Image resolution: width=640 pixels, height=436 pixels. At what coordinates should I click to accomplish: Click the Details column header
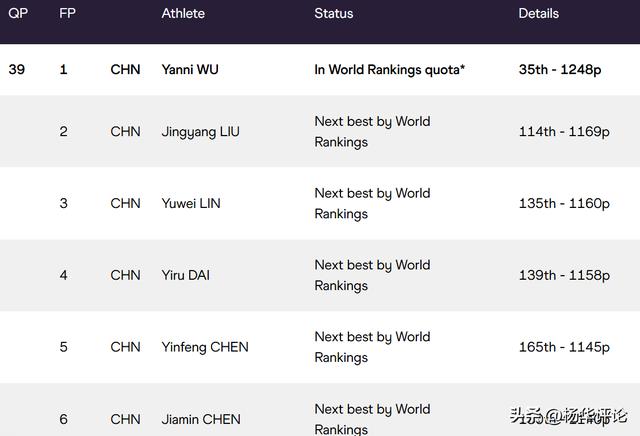coord(538,13)
